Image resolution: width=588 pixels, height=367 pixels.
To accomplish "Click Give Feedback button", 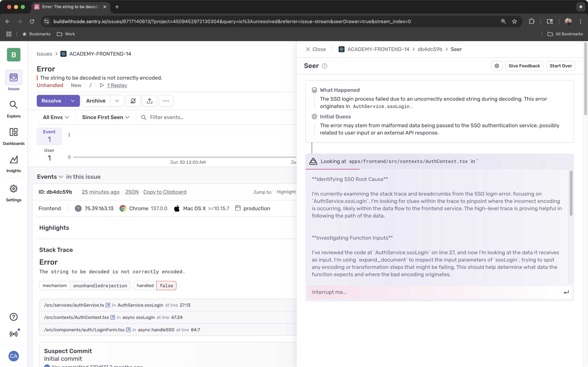I will (x=524, y=66).
